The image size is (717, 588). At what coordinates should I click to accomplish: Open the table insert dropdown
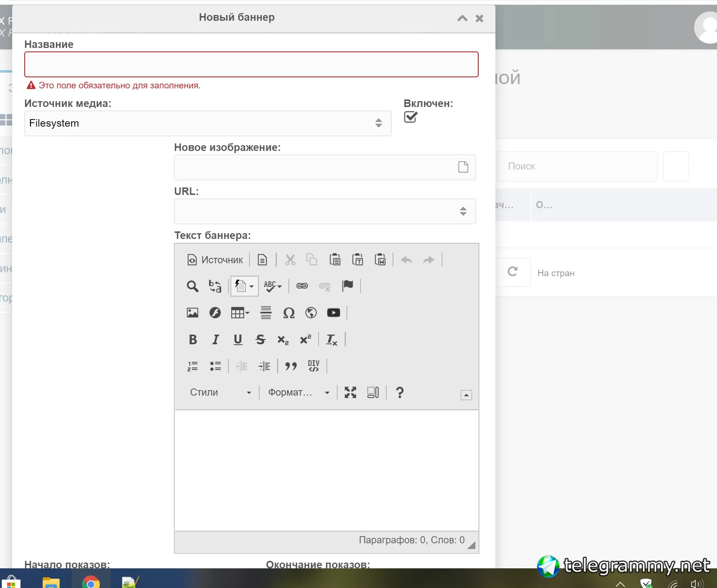[x=240, y=313]
